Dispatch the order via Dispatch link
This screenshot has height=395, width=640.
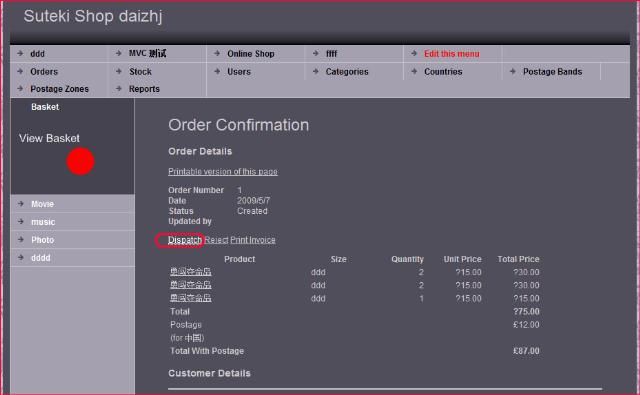[x=185, y=240]
